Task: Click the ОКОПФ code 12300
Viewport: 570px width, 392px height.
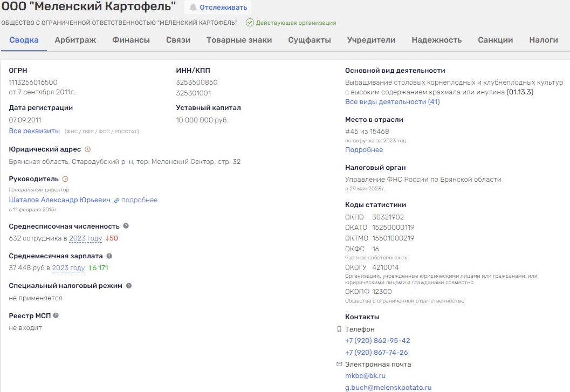Action: 382,292
